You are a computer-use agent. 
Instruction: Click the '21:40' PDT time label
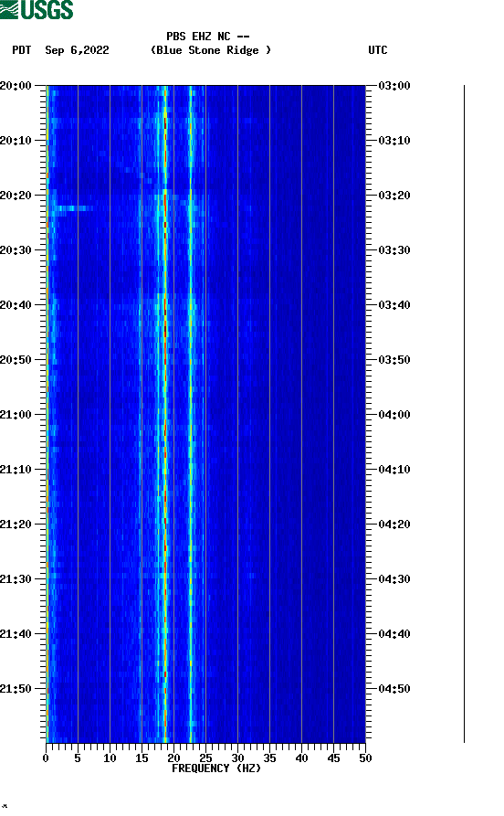(x=16, y=634)
